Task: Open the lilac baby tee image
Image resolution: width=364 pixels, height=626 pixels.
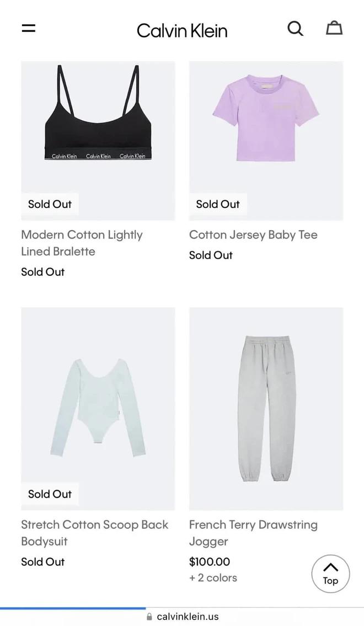Action: pyautogui.click(x=266, y=121)
